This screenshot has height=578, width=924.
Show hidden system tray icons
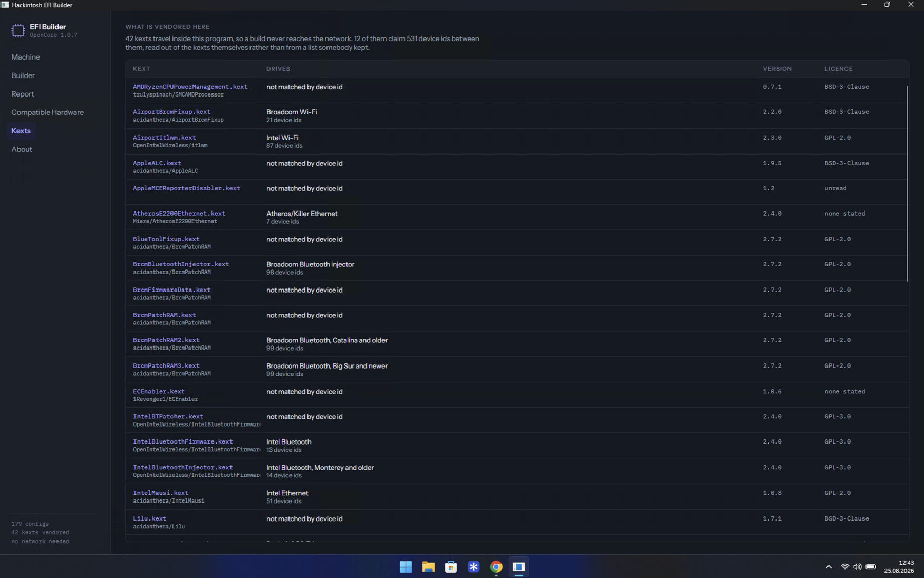click(x=829, y=567)
